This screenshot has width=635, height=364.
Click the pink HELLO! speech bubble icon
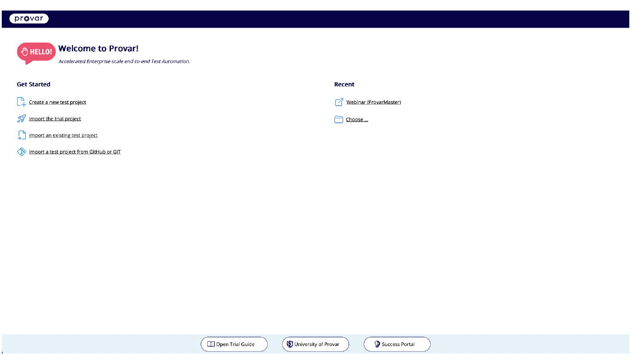[36, 53]
